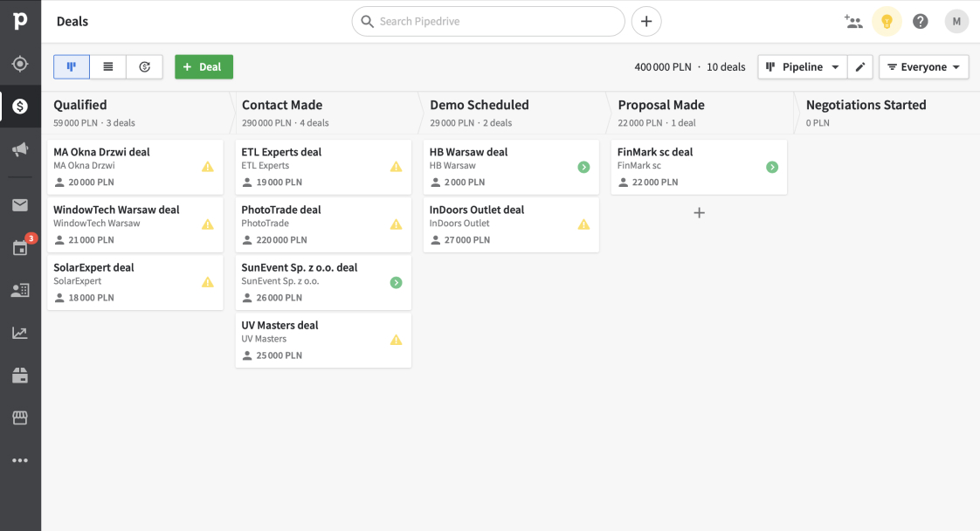Open Activities calendar icon with badge
Viewport: 980px width, 531px height.
pyautogui.click(x=21, y=246)
